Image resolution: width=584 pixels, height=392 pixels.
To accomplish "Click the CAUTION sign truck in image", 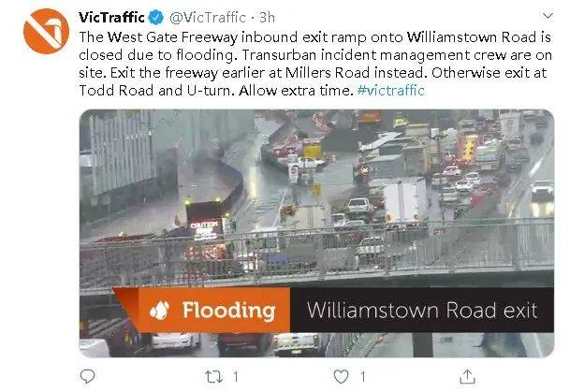I will coord(204,222).
